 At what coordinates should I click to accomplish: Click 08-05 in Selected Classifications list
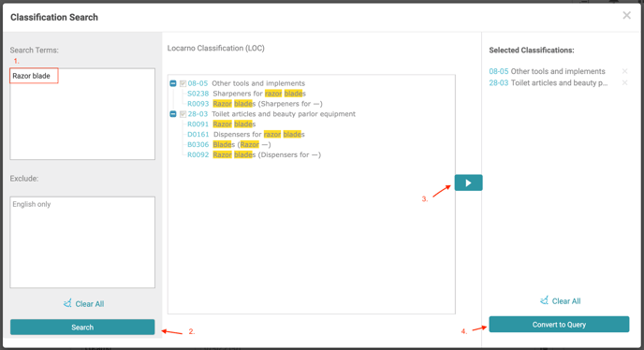click(498, 71)
